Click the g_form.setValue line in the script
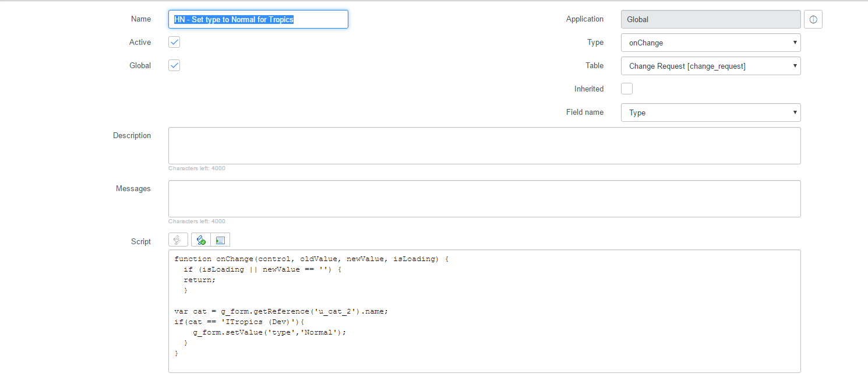This screenshot has height=380, width=868. pos(269,332)
